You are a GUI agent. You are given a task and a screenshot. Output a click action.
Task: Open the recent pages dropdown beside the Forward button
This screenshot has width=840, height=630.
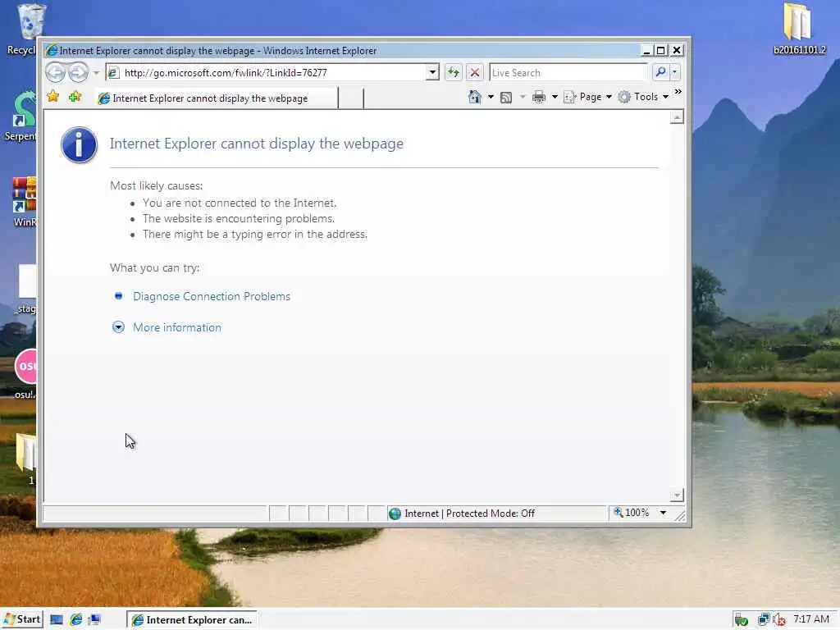click(96, 72)
